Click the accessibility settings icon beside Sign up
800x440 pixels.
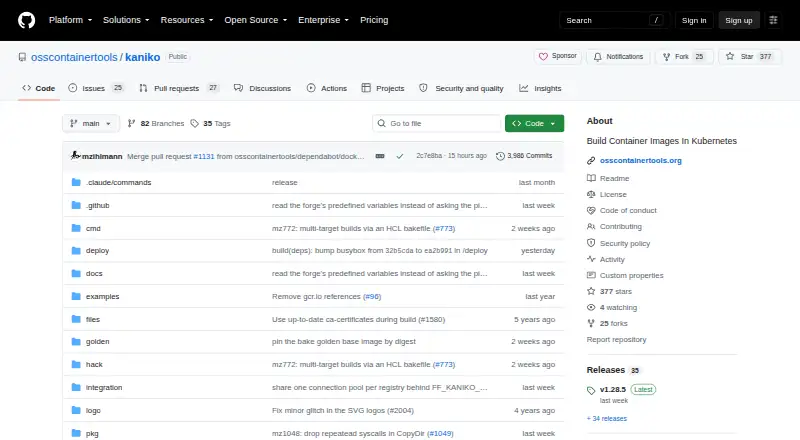coord(773,20)
